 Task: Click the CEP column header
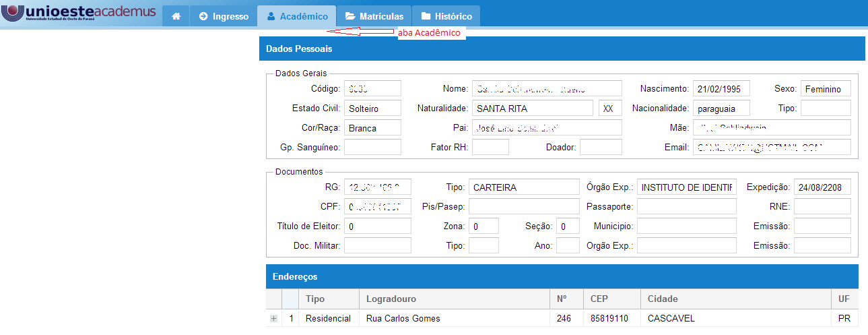pos(613,299)
